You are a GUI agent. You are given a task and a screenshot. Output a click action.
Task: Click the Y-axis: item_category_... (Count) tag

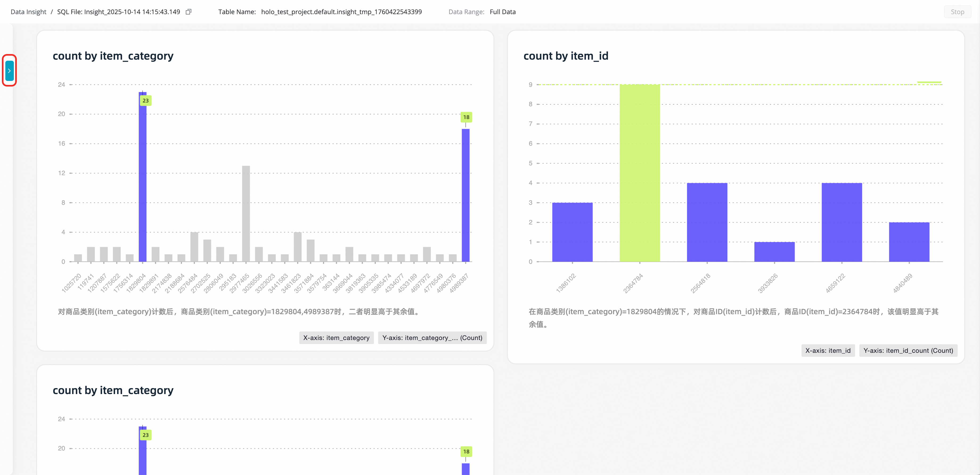(432, 338)
